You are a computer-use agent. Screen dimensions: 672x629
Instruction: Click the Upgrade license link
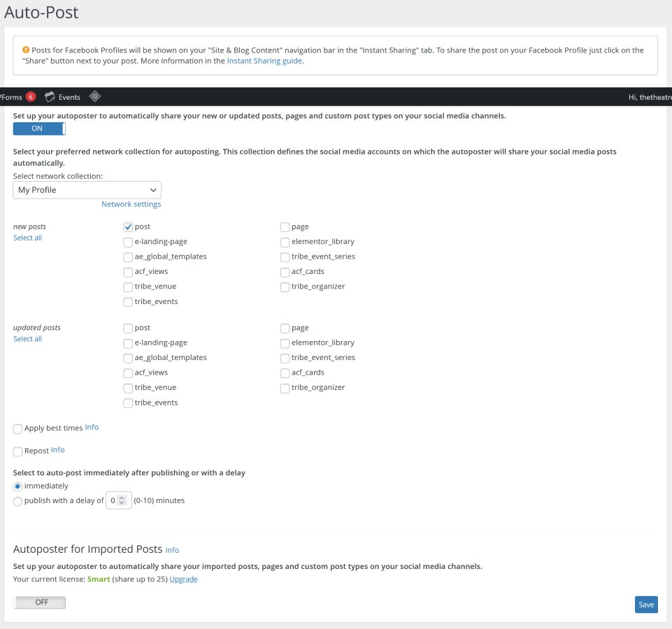[183, 579]
